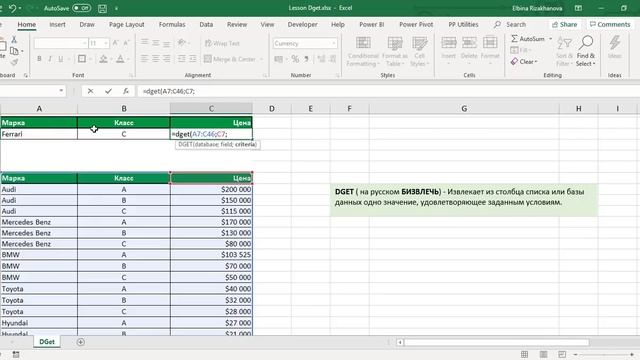Open Cell Styles gallery
The height and width of the screenshot is (360, 640).
point(419,52)
